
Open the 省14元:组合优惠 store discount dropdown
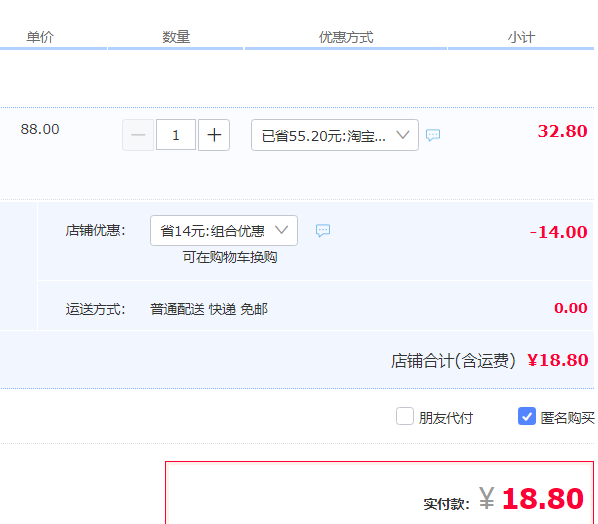pyautogui.click(x=224, y=230)
